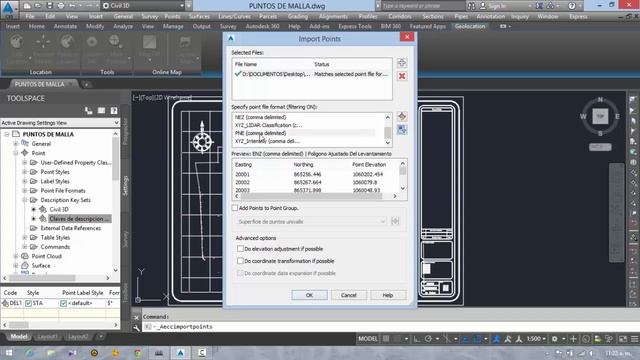The image size is (640, 360).
Task: Open the Annotate ribbon tab
Action: tap(65, 26)
